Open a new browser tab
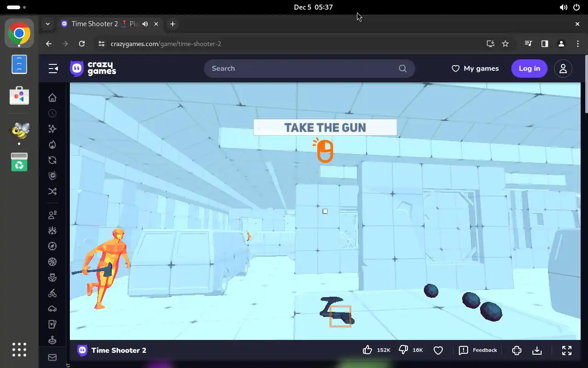This screenshot has height=368, width=588. point(172,24)
